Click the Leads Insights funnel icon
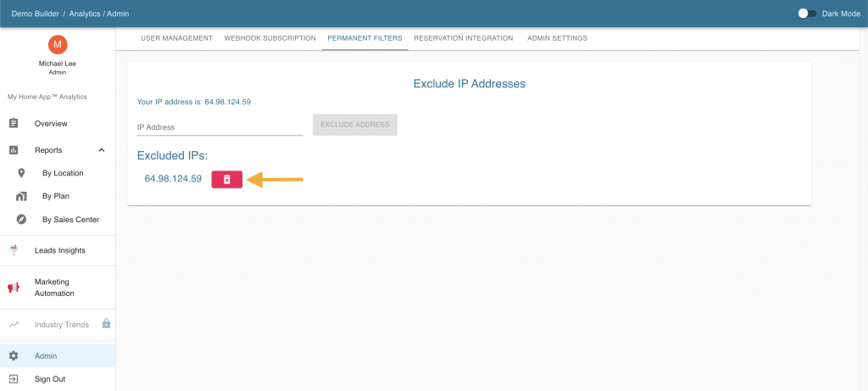Screen dimensions: 868x391 [x=14, y=250]
